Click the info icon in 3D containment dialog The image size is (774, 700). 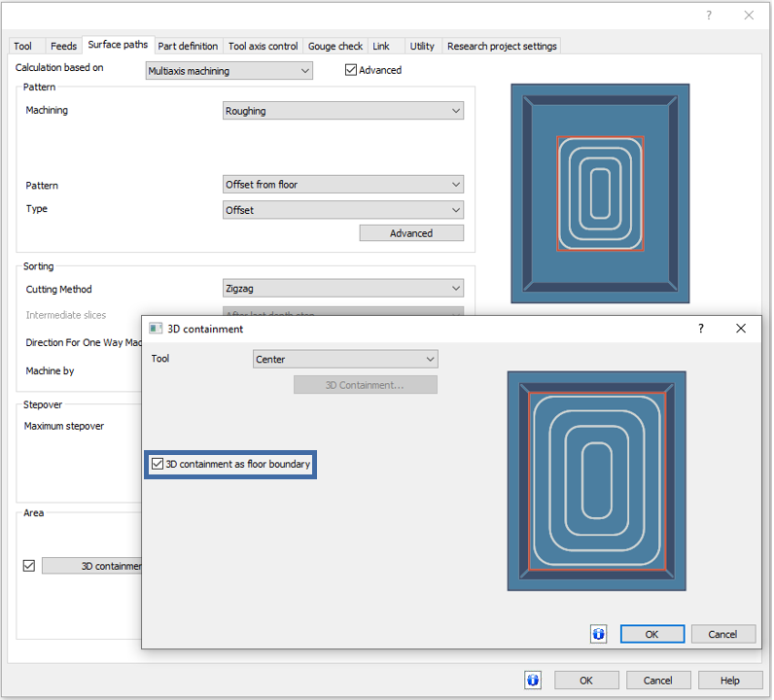(599, 634)
